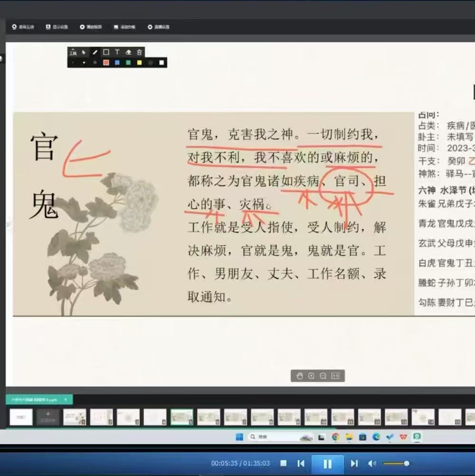Stop the video playback
The width and height of the screenshot is (475, 476).
coord(284,463)
